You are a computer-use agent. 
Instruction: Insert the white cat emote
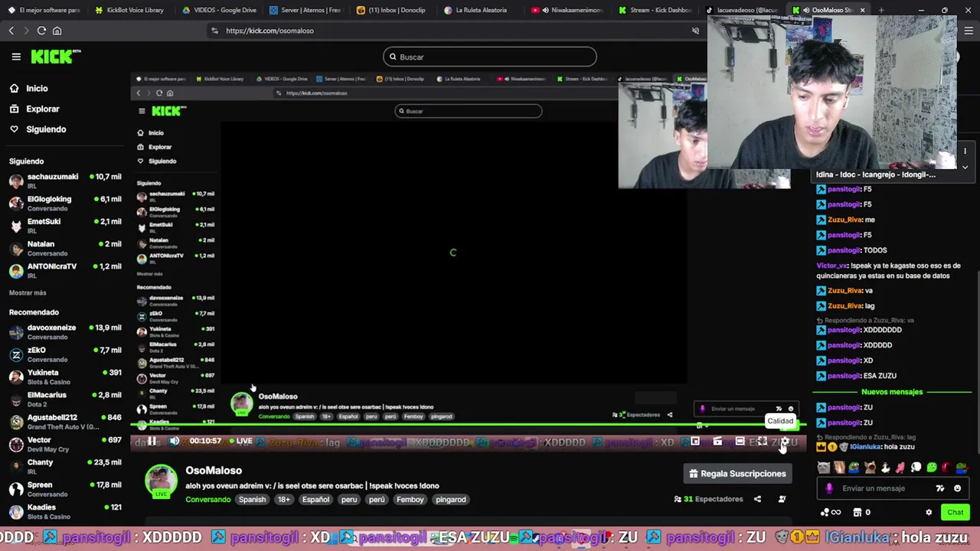[824, 468]
